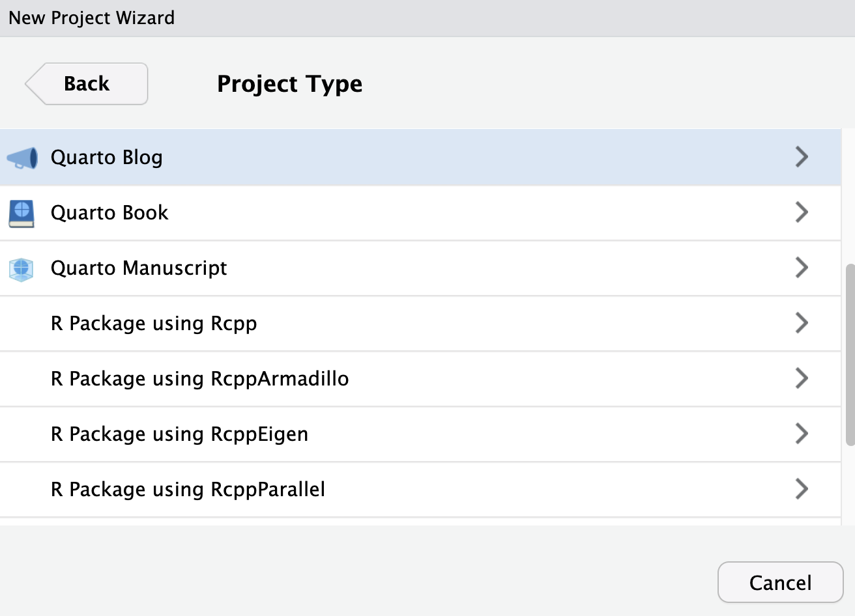Click the Quarto Book icon
This screenshot has height=616, width=855.
point(22,213)
